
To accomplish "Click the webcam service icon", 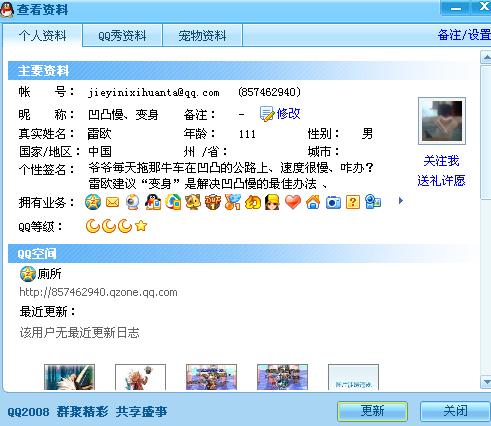I will point(133,202).
